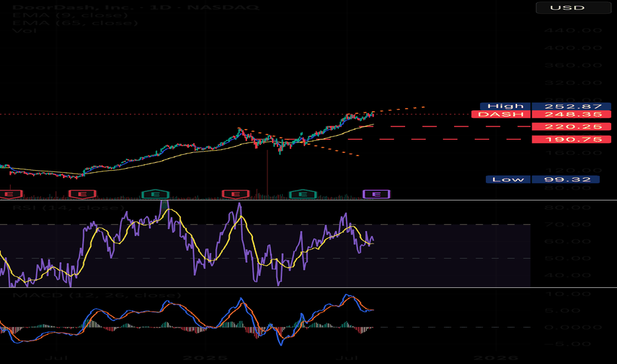Viewport: 617px width, 364px height.
Task: Click the 0.0000 level on the MACD axis
Action: tap(573, 328)
